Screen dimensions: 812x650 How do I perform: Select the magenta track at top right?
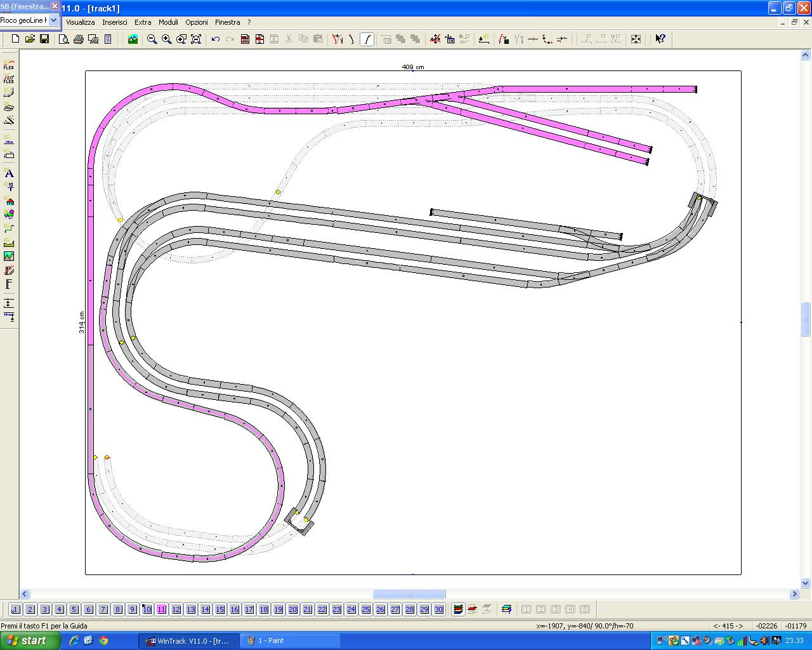(x=596, y=90)
